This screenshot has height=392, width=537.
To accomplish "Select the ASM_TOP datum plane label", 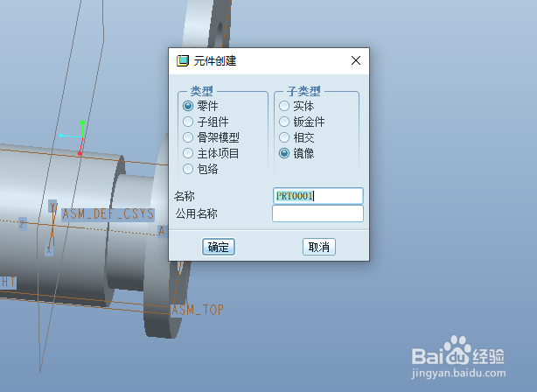I will (198, 310).
